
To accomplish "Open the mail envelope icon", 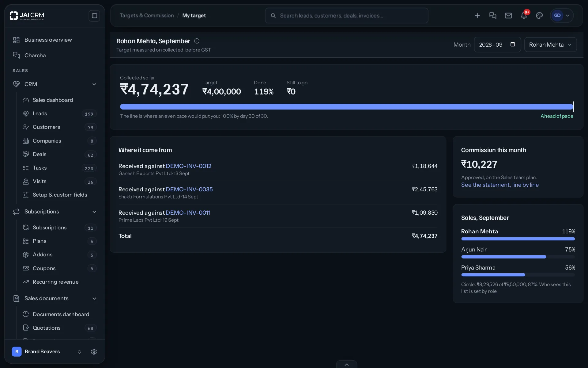I will point(508,16).
